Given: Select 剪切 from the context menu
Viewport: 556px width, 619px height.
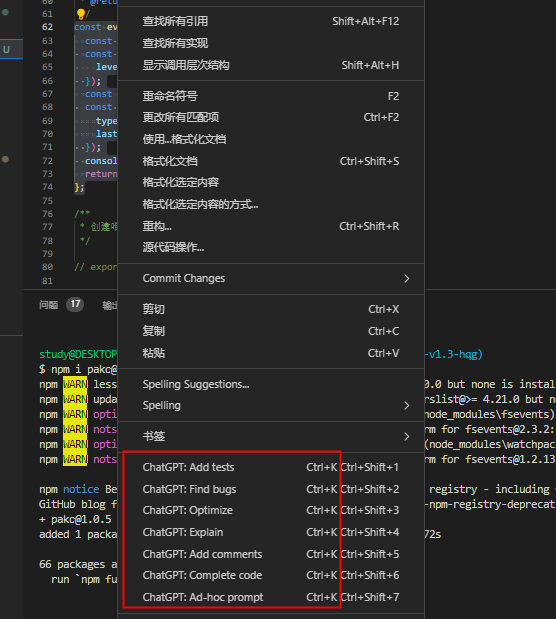Looking at the screenshot, I should point(271,309).
